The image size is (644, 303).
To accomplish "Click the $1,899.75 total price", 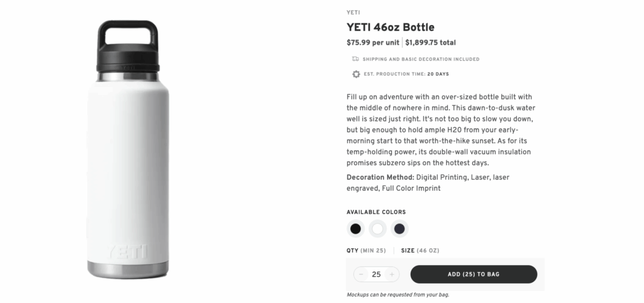I will click(x=431, y=43).
